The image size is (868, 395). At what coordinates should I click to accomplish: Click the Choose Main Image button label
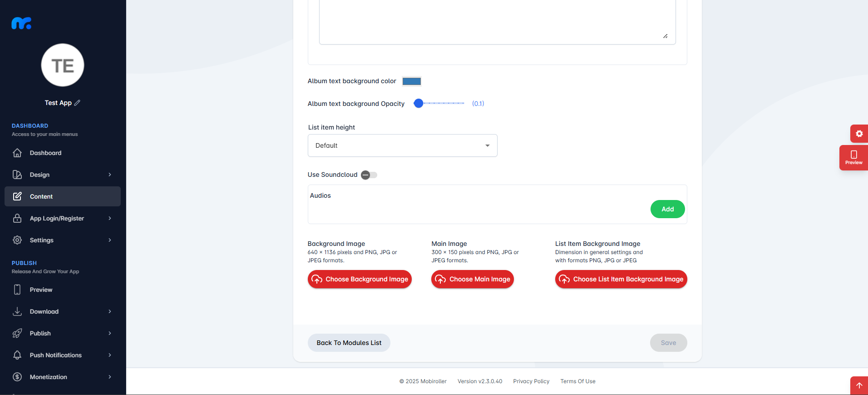[x=480, y=279]
